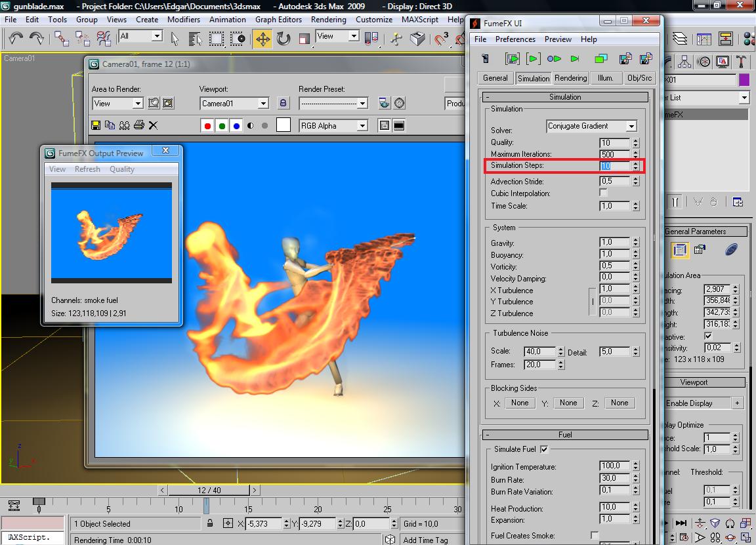Enable Fuel Creates Smoke checkbox
Screen dimensions: 756x545
point(595,535)
